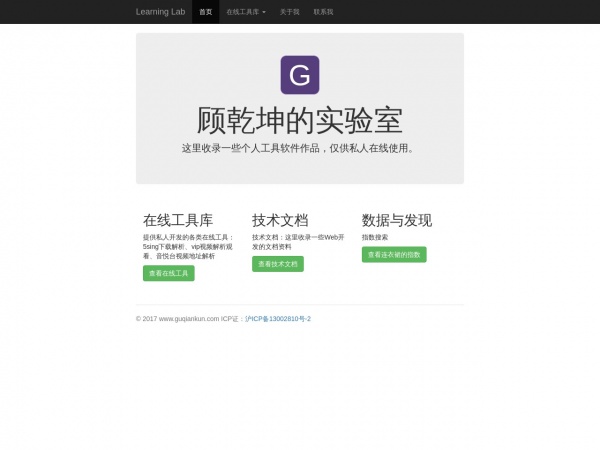Click the purple G logo icon

300,75
